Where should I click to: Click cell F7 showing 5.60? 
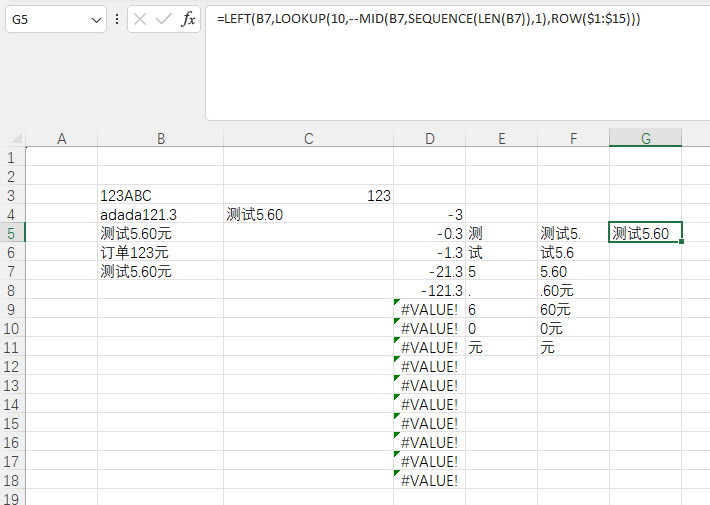pyautogui.click(x=573, y=271)
